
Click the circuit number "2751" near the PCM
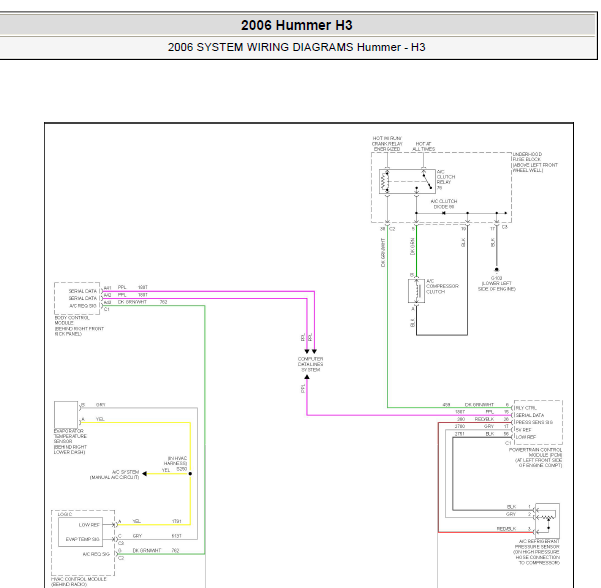click(460, 434)
